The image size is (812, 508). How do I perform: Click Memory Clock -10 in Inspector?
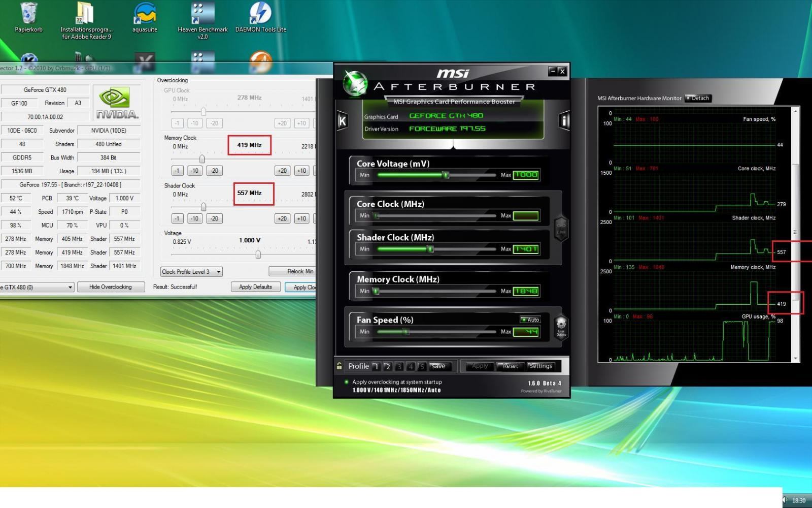(195, 171)
